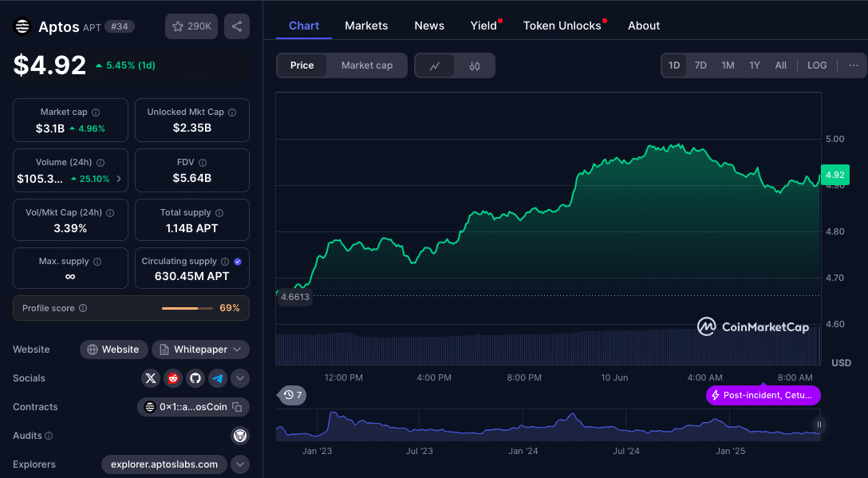
Task: Open the News tab
Action: click(x=429, y=26)
